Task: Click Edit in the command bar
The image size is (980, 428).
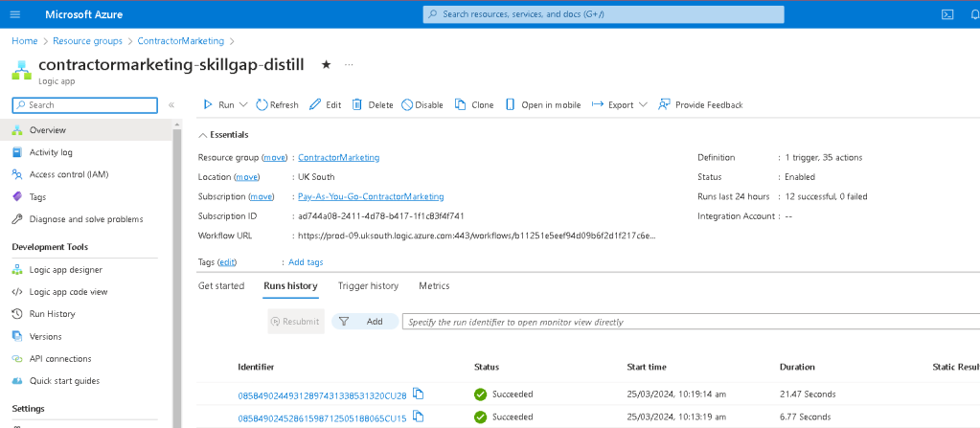Action: click(326, 105)
